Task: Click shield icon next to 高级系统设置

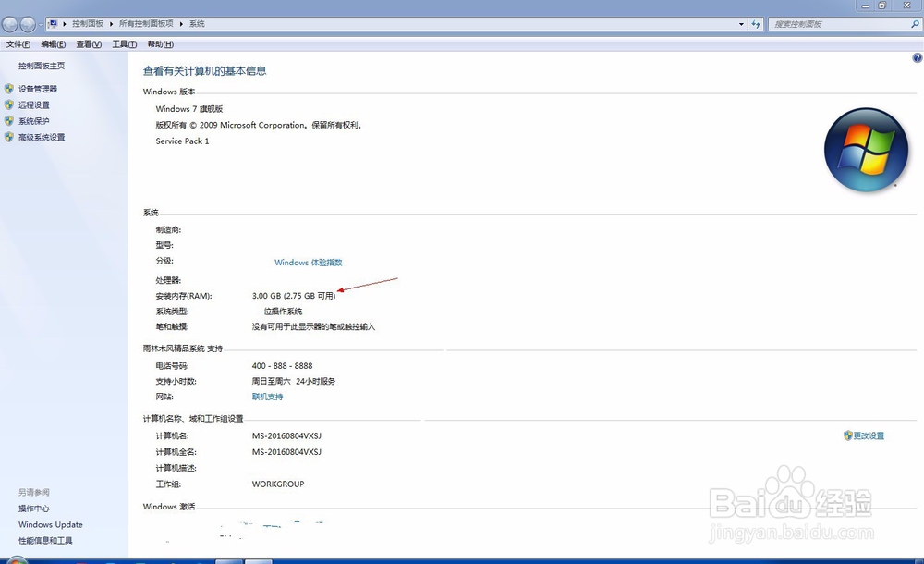Action: point(9,137)
